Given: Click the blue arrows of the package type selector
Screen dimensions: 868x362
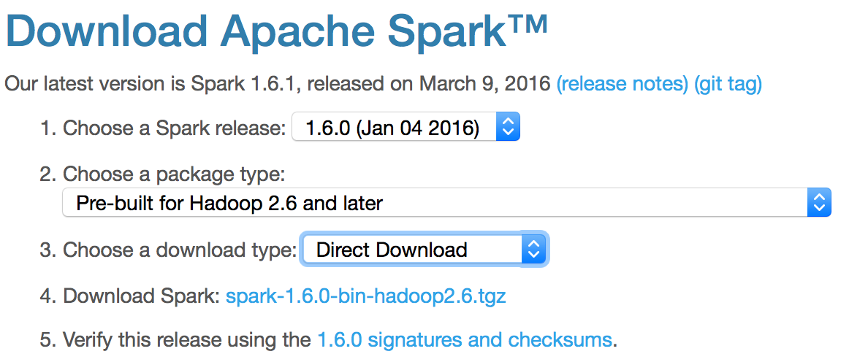Looking at the screenshot, I should 819,202.
